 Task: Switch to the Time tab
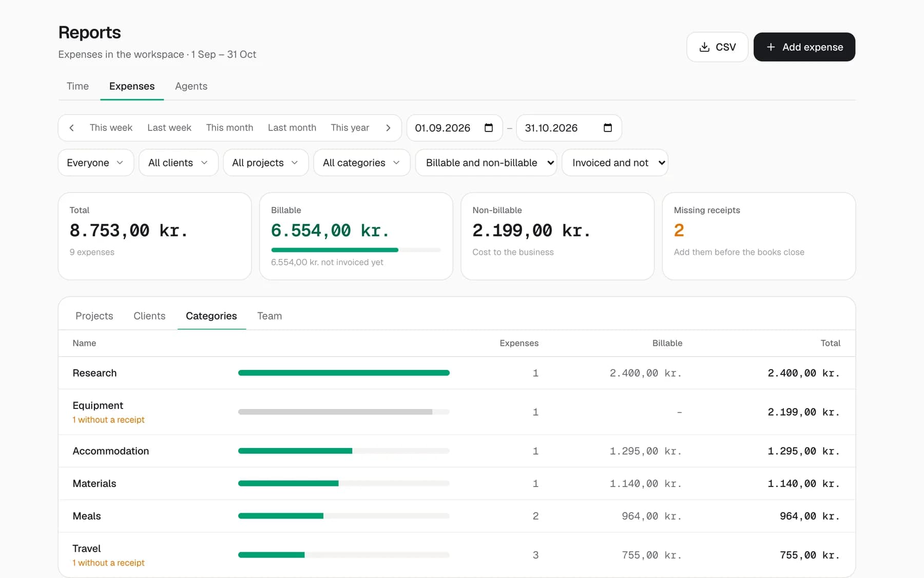(78, 86)
